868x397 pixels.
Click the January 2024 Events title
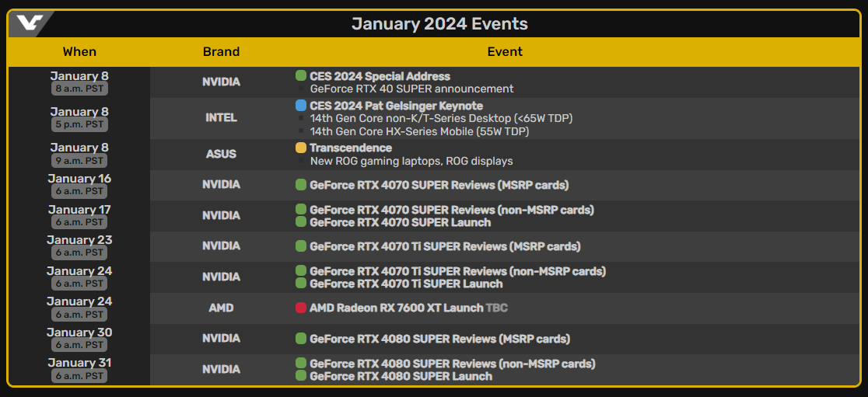tap(439, 24)
